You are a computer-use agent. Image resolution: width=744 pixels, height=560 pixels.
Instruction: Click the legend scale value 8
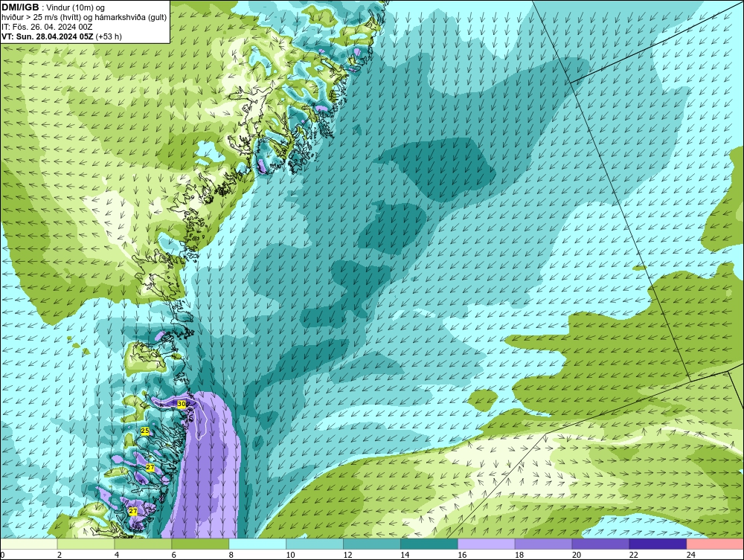tap(231, 555)
